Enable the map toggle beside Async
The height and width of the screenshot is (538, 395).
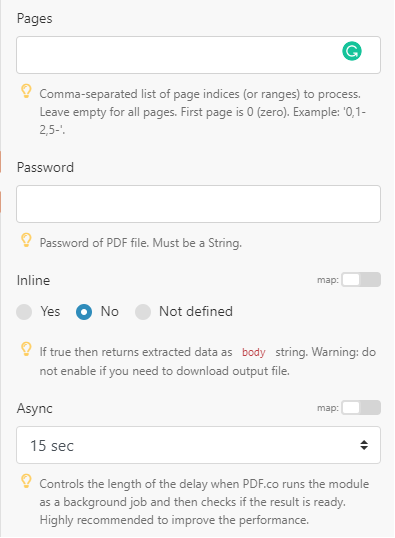361,408
